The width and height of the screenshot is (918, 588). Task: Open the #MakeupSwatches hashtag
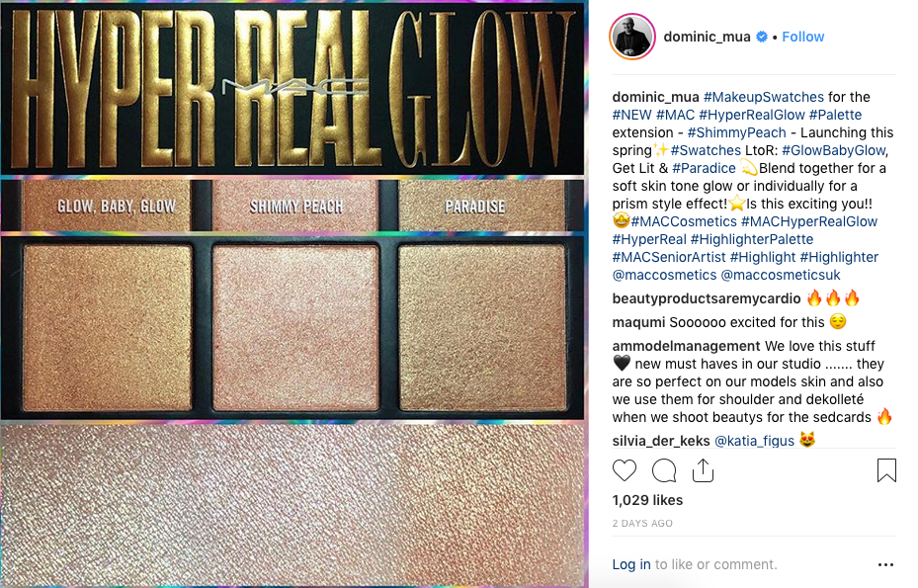point(764,97)
